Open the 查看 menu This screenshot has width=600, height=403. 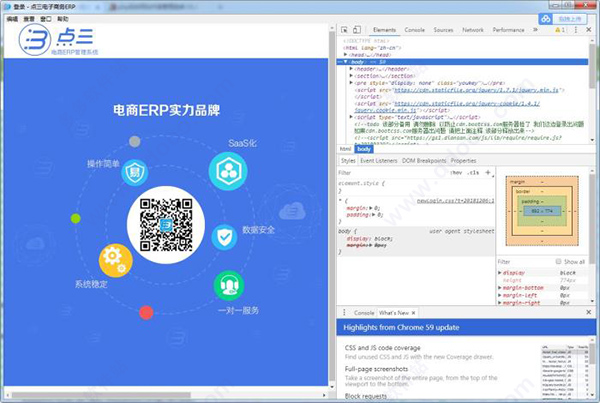[x=29, y=19]
